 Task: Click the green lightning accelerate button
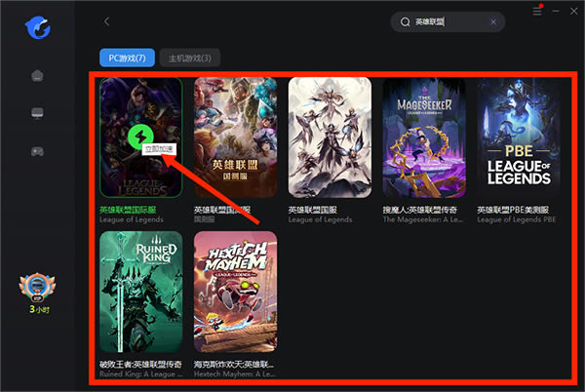(140, 137)
